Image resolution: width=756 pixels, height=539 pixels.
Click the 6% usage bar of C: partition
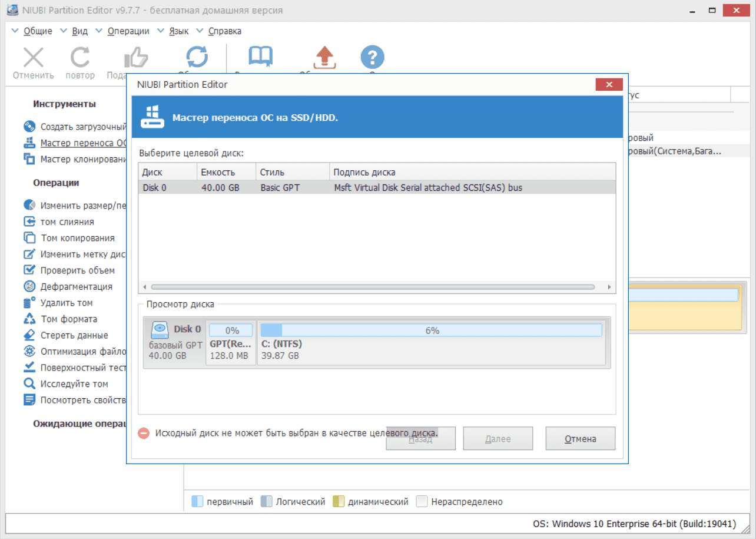pyautogui.click(x=432, y=330)
